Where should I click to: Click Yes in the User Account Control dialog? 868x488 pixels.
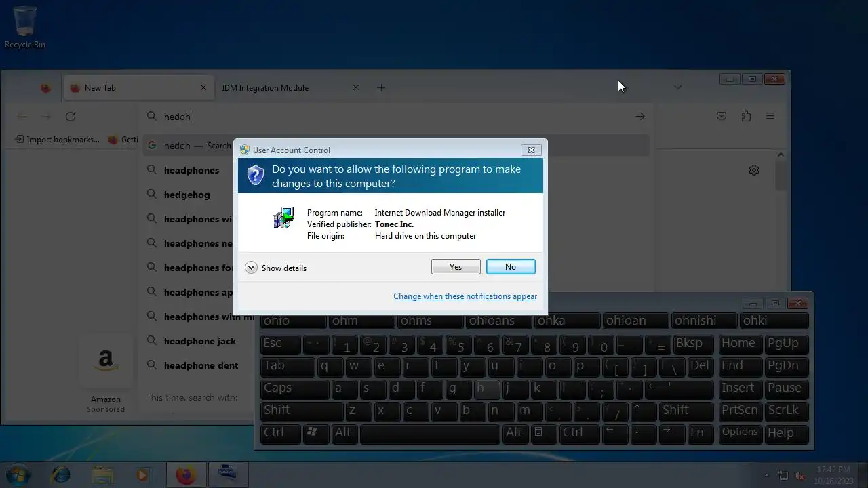click(x=456, y=267)
